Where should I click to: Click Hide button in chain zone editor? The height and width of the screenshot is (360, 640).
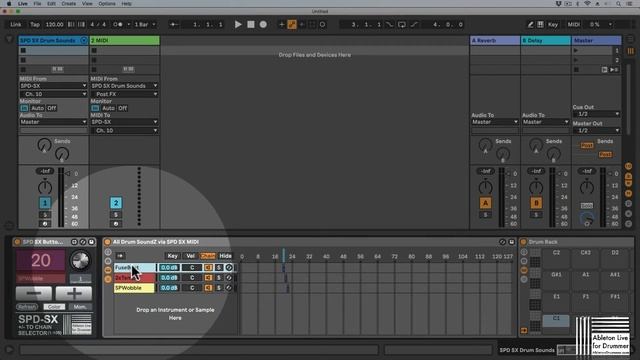pos(225,256)
